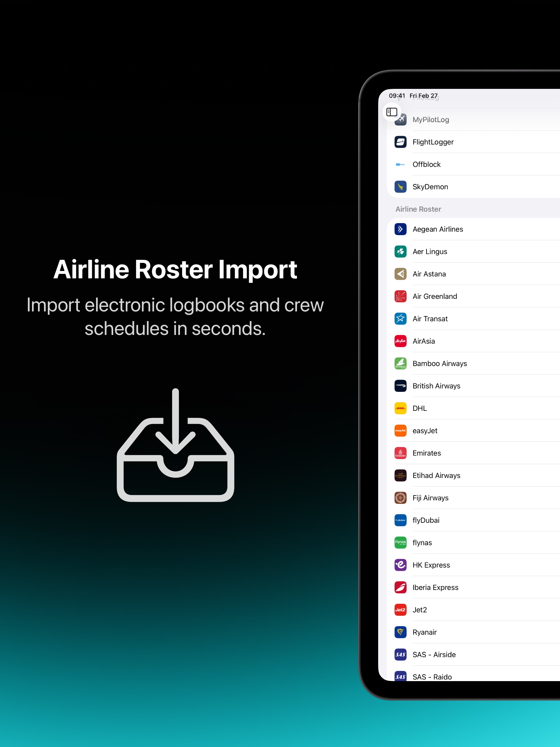Screen dimensions: 560x747
Task: Tap the SAS - Airside logo
Action: [x=401, y=655]
